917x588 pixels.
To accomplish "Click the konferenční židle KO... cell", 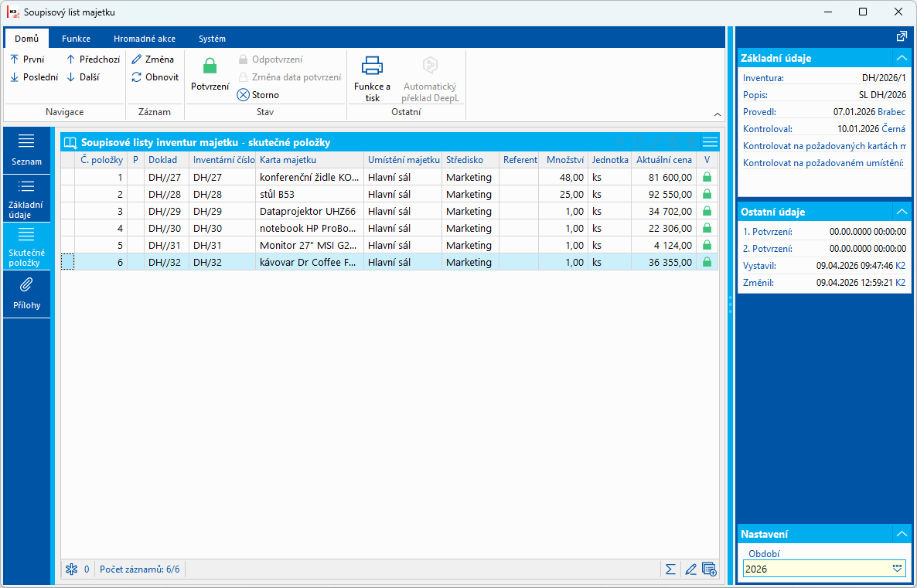I will coord(309,176).
